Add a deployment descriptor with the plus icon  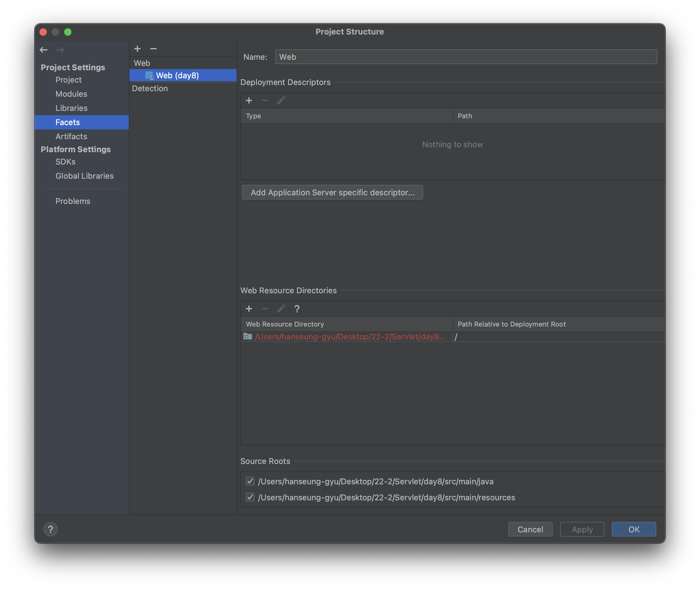(x=249, y=100)
